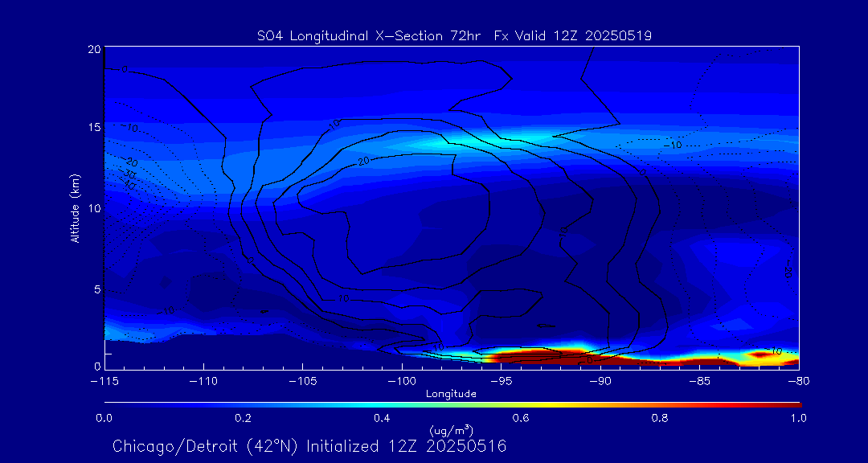
Task: Click longitude tick label -80
Action: click(x=798, y=381)
